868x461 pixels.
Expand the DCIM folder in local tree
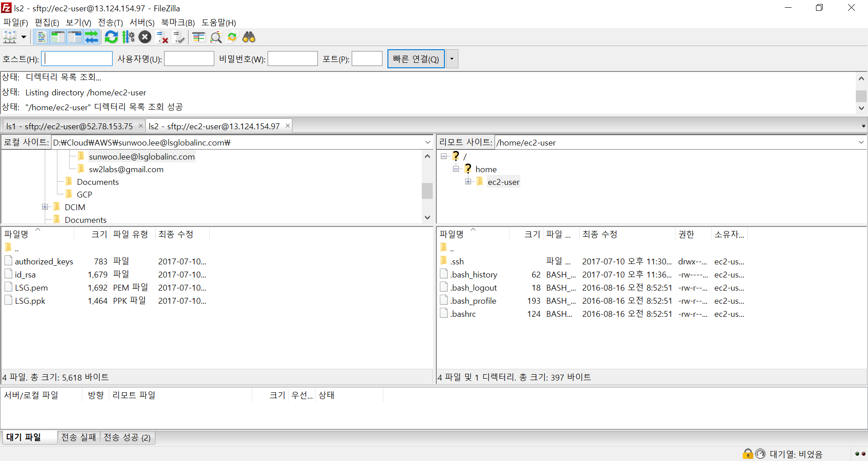click(x=45, y=207)
